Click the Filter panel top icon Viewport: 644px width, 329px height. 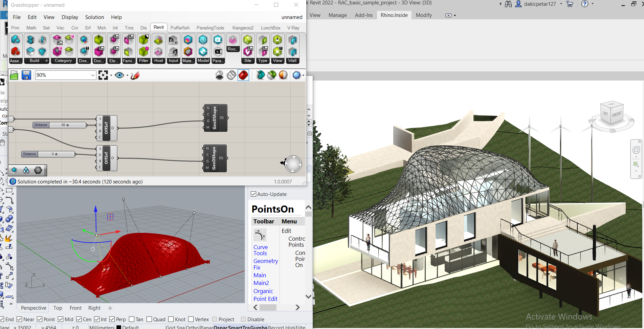pos(143,40)
